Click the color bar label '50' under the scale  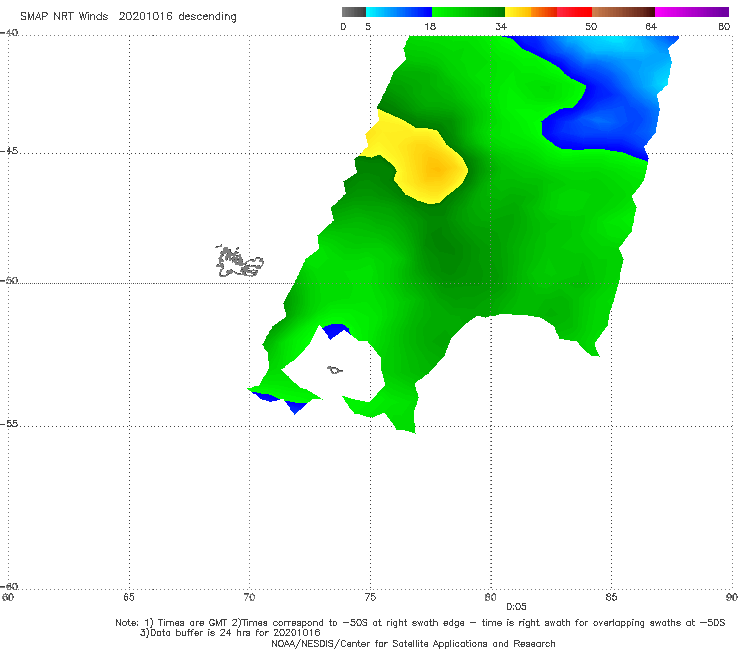[591, 27]
